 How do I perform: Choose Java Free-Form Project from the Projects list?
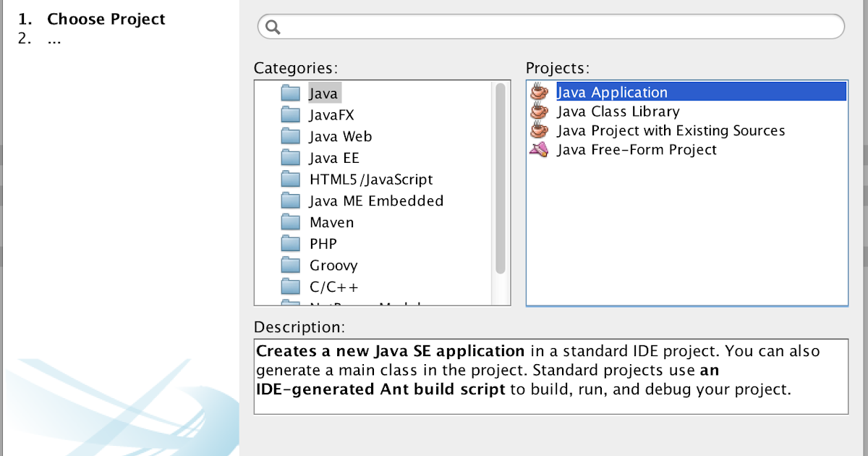[635, 149]
